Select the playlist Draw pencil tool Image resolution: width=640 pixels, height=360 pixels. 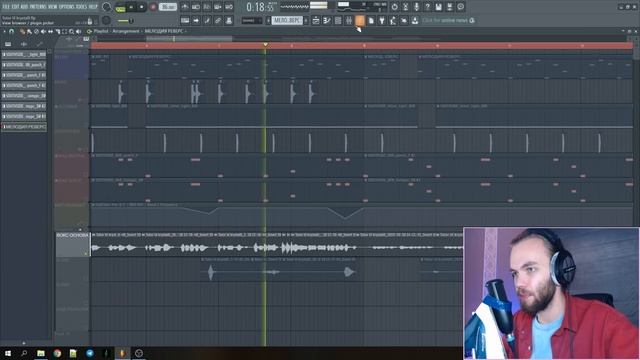(x=22, y=31)
